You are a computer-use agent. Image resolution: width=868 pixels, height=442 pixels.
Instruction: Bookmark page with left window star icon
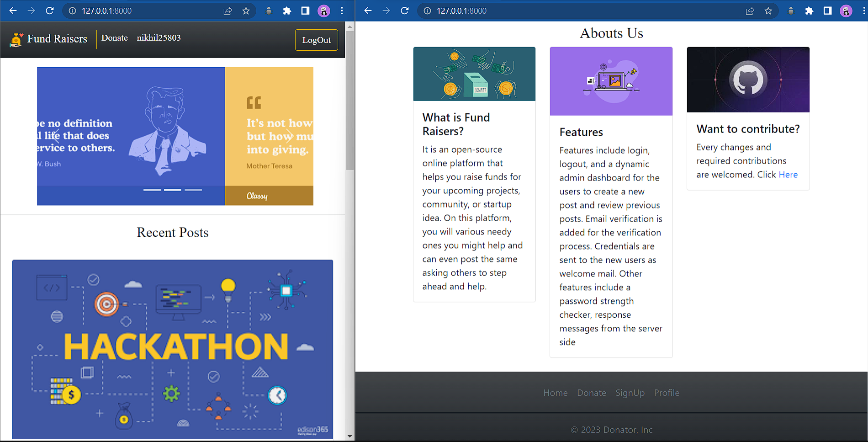click(246, 11)
